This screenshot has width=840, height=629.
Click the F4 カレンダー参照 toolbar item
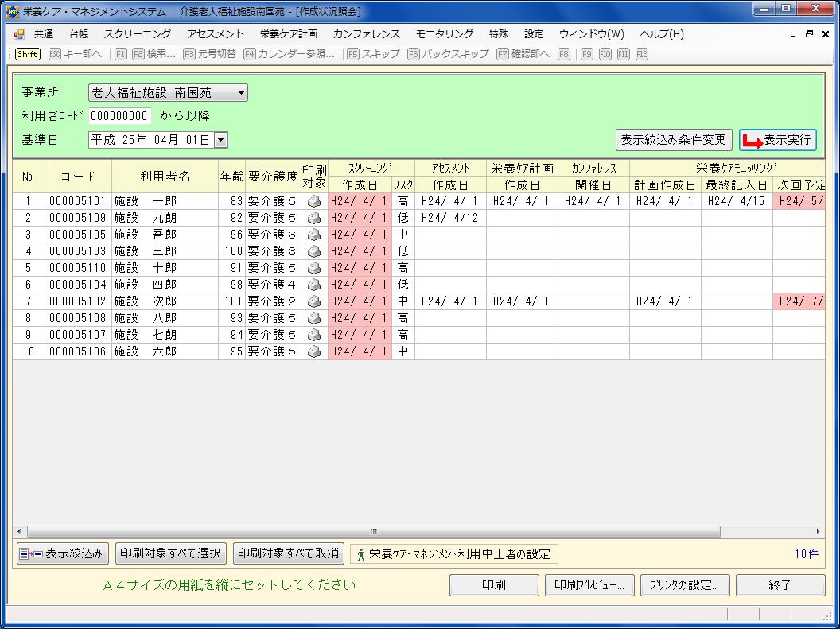point(290,54)
